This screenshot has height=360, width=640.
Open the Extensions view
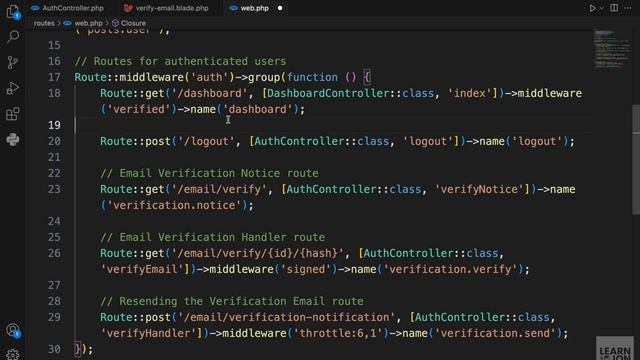(13, 114)
